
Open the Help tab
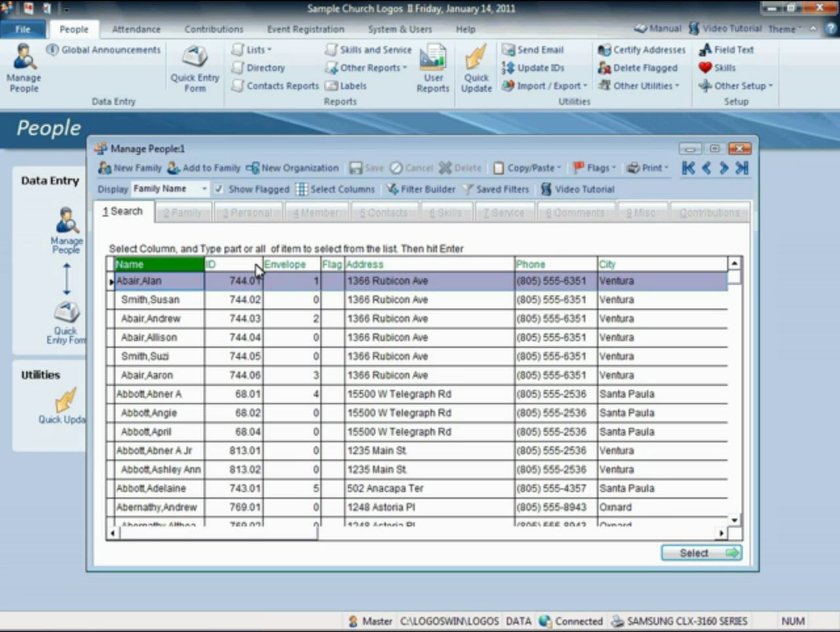[x=466, y=29]
